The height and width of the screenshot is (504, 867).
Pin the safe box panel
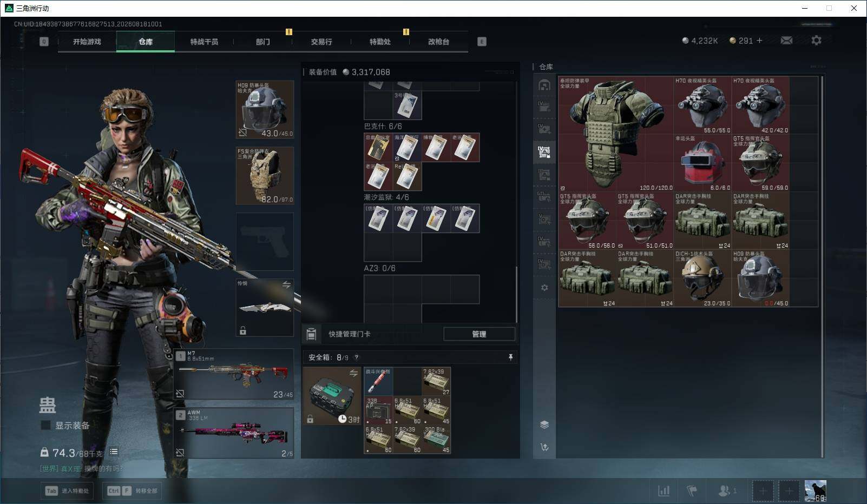[x=510, y=357]
